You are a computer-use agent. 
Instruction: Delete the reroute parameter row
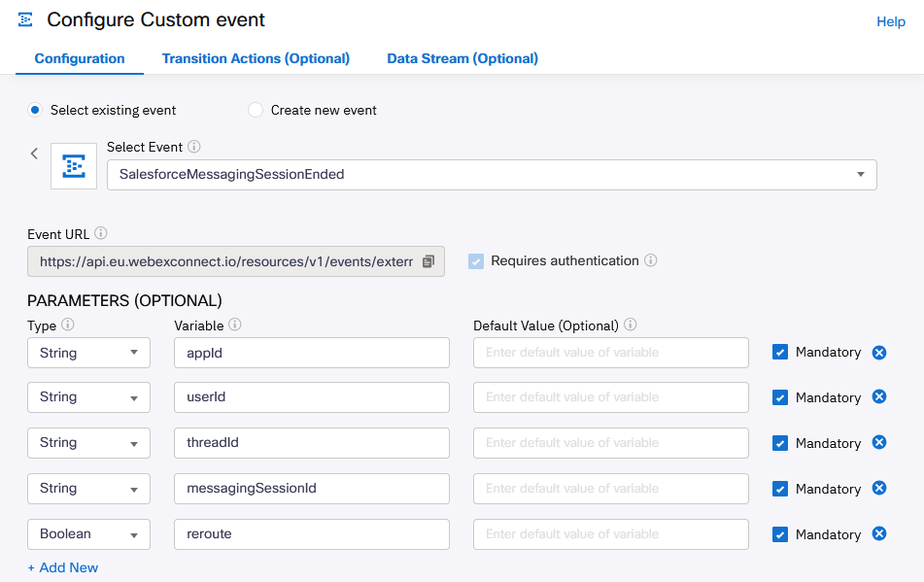click(x=878, y=533)
